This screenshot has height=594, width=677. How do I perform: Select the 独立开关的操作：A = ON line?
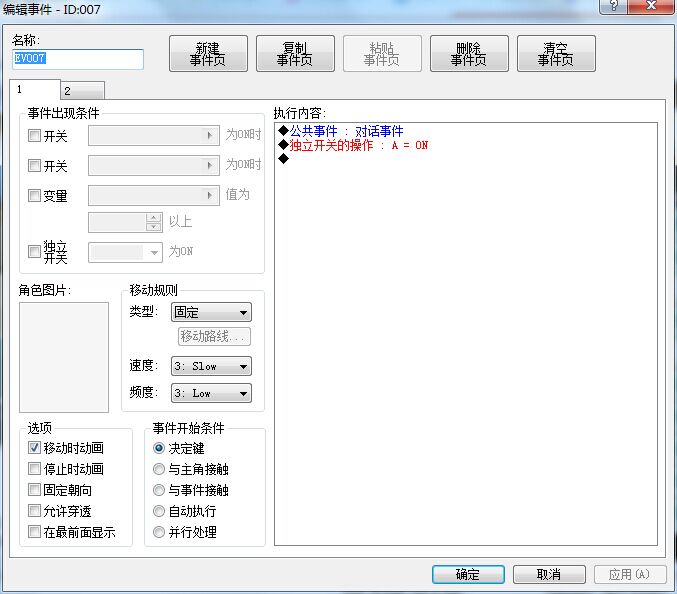pyautogui.click(x=353, y=145)
